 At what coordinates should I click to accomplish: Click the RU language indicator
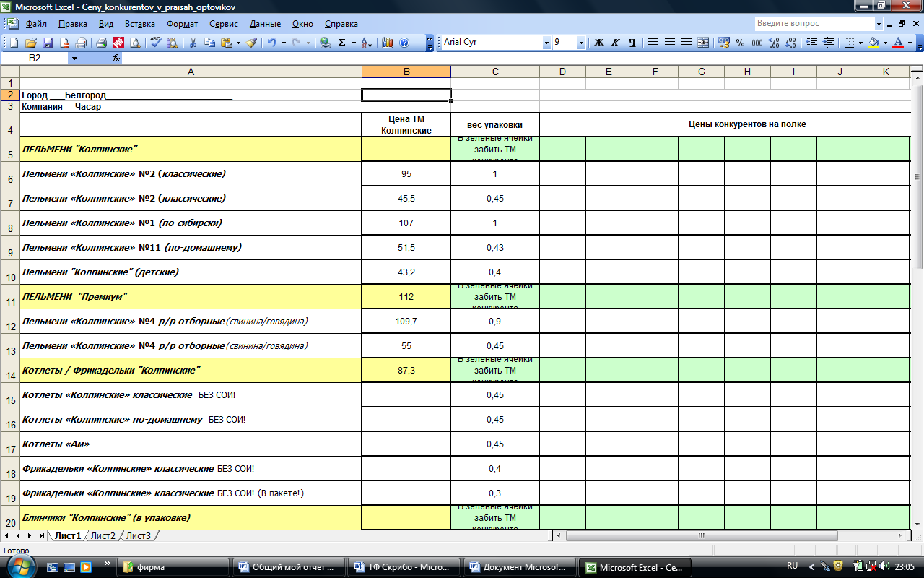(x=792, y=566)
